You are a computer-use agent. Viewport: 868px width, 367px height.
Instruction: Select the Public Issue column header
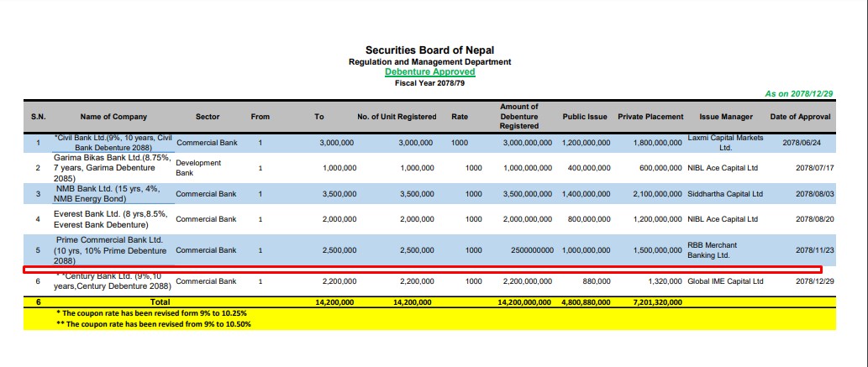585,117
